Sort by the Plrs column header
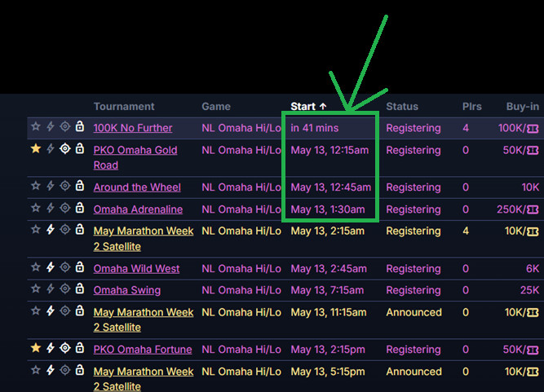 (x=472, y=107)
